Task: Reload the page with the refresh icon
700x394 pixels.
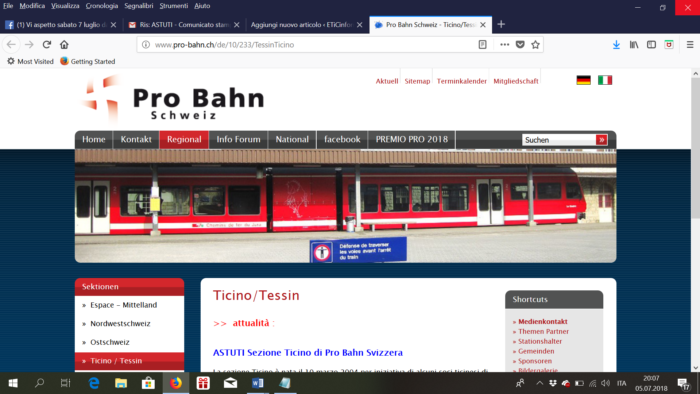Action: pyautogui.click(x=47, y=45)
